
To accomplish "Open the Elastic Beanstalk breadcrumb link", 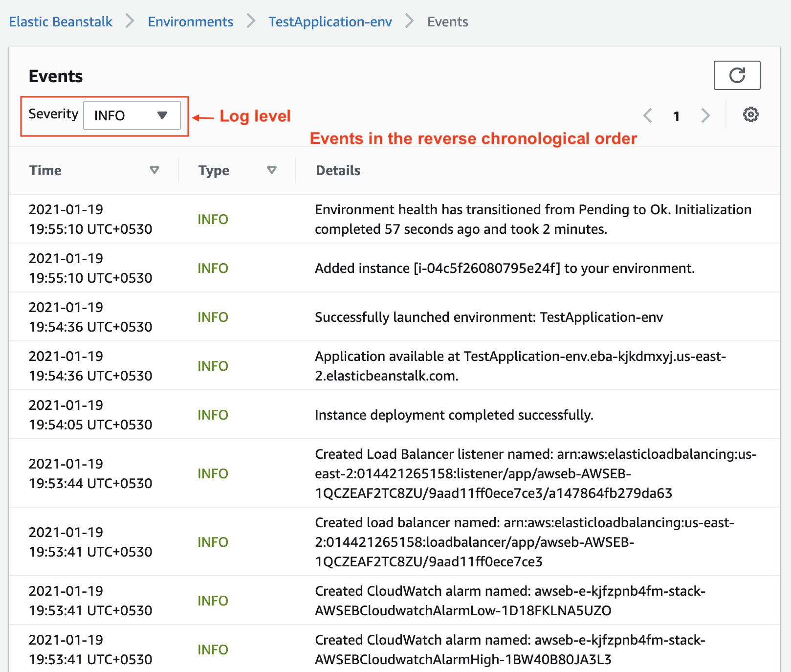I will (x=61, y=22).
